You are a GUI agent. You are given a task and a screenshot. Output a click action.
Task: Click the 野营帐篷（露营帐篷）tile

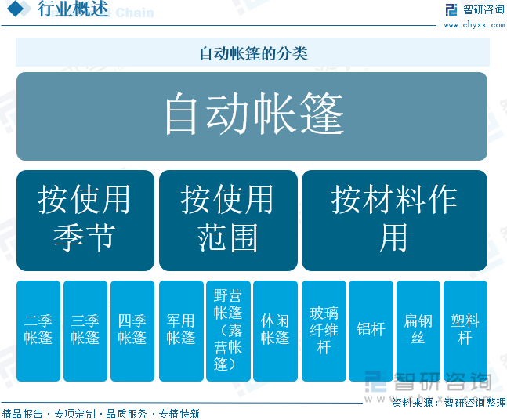coord(228,331)
